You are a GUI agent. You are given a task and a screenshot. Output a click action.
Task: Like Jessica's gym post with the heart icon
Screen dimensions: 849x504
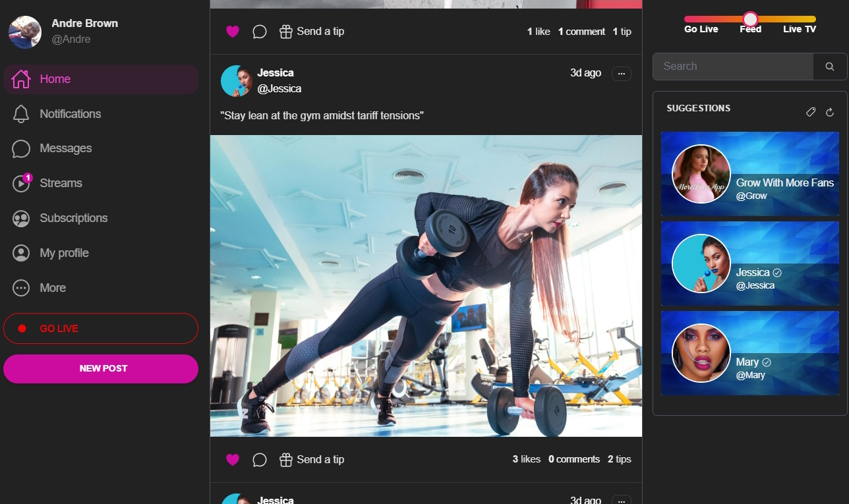point(233,459)
